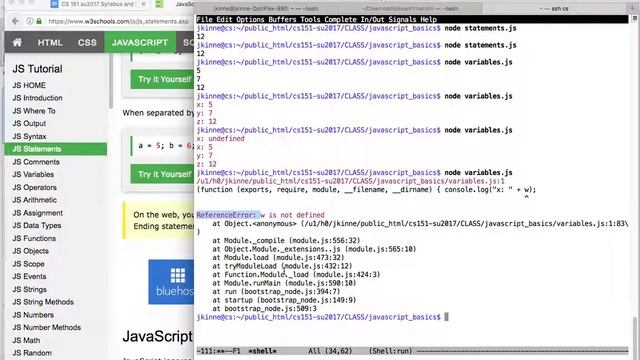The height and width of the screenshot is (360, 640).
Task: Open JS Introduction in the sidebar
Action: pos(37,98)
